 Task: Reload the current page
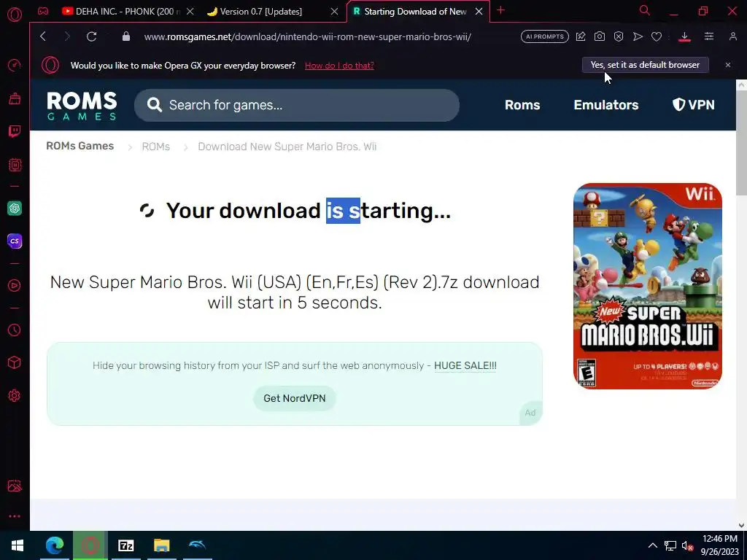91,36
